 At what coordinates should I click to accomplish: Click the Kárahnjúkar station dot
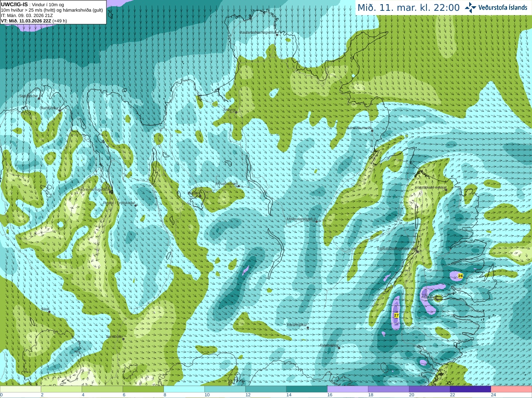[x=308, y=328]
